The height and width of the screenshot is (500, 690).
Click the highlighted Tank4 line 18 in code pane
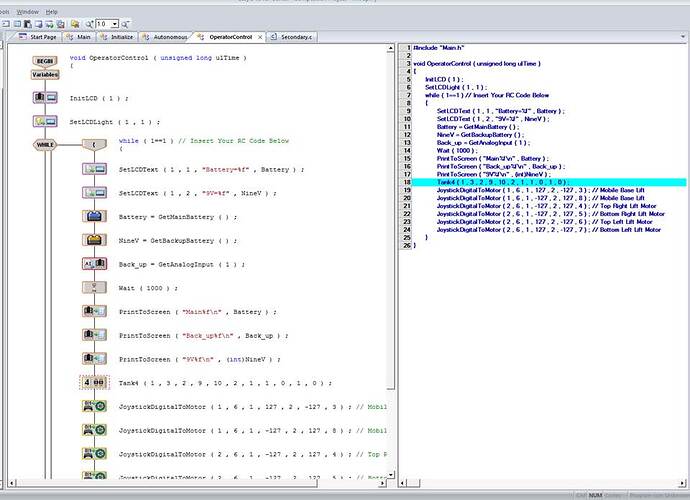click(549, 182)
